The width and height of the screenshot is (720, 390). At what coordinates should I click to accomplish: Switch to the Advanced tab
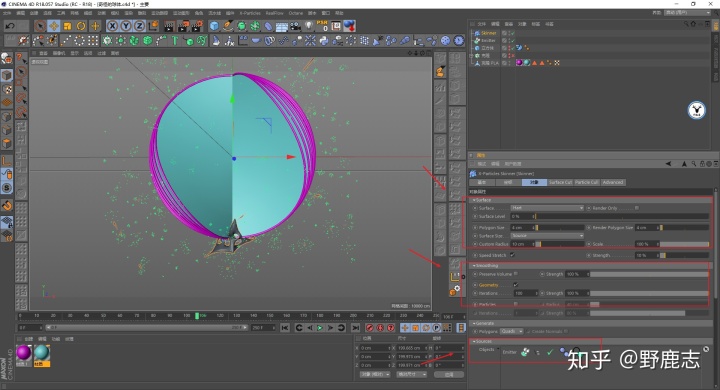pyautogui.click(x=613, y=182)
